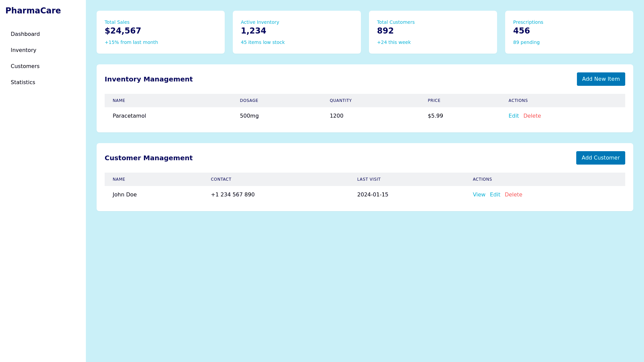
Task: Click the Prescriptions stat card
Action: pos(569,32)
